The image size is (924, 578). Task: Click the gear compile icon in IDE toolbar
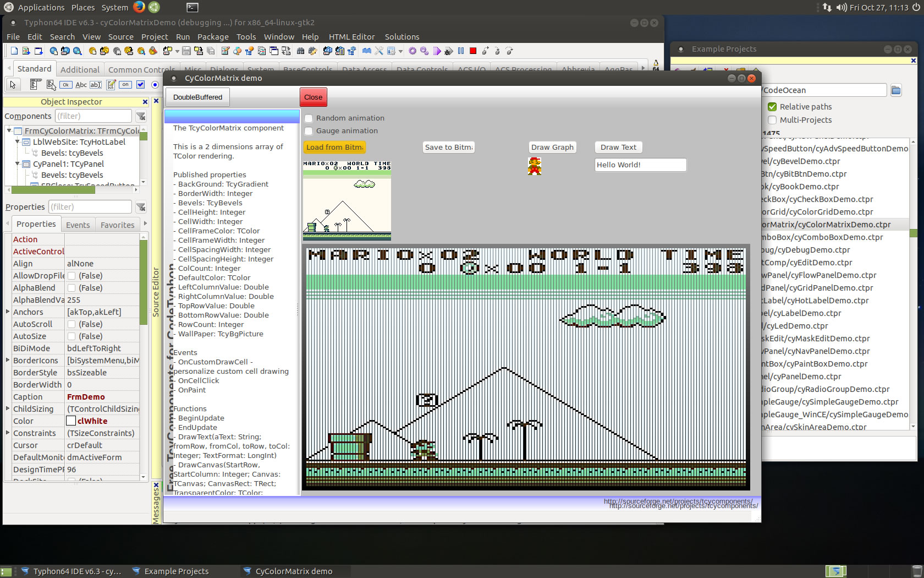click(413, 51)
